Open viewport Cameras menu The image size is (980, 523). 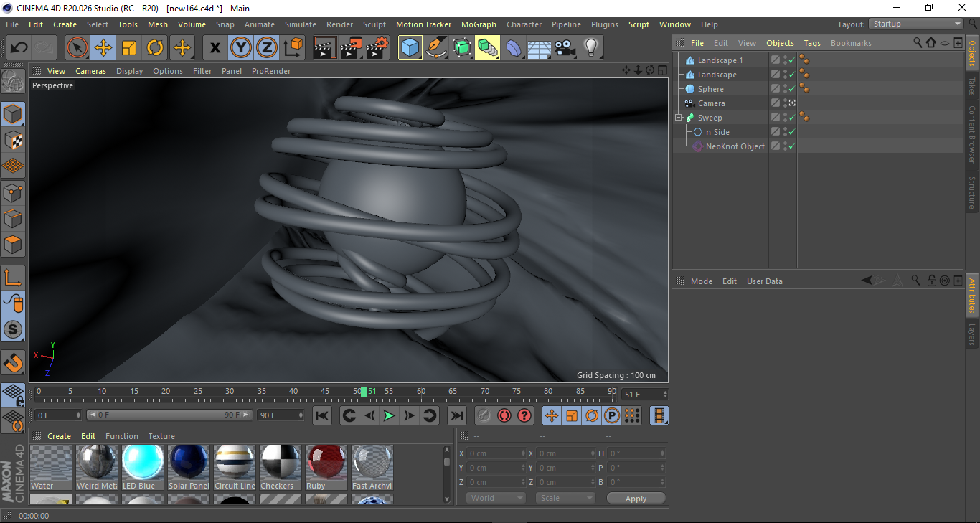tap(91, 71)
